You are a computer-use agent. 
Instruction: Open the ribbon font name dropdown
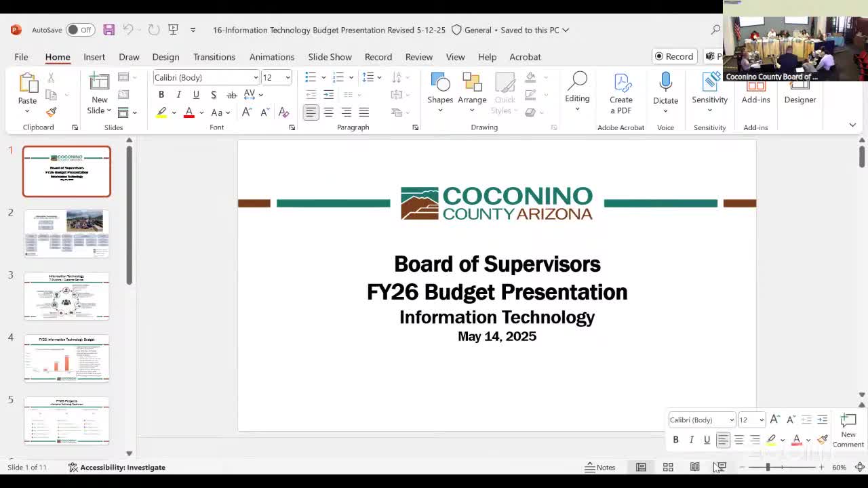(255, 77)
